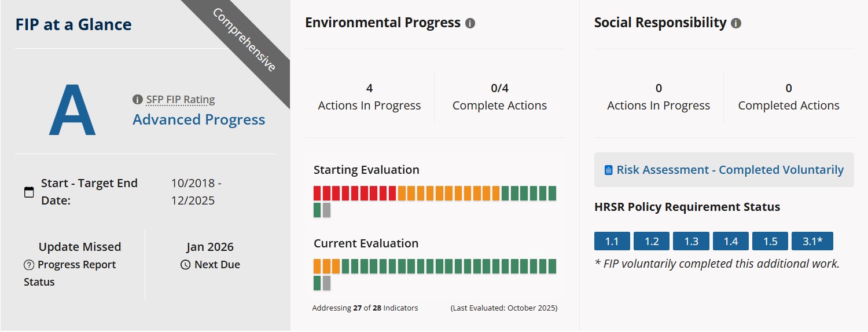Click document icon before Risk Assessment
Image resolution: width=868 pixels, height=332 pixels.
coord(608,170)
